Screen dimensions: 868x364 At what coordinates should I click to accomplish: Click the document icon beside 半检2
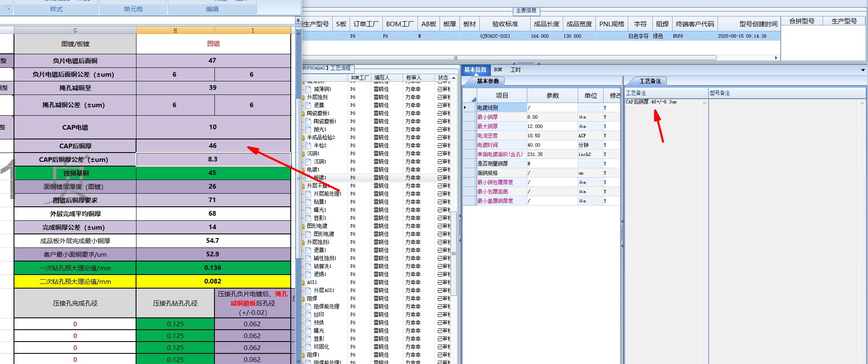308,146
